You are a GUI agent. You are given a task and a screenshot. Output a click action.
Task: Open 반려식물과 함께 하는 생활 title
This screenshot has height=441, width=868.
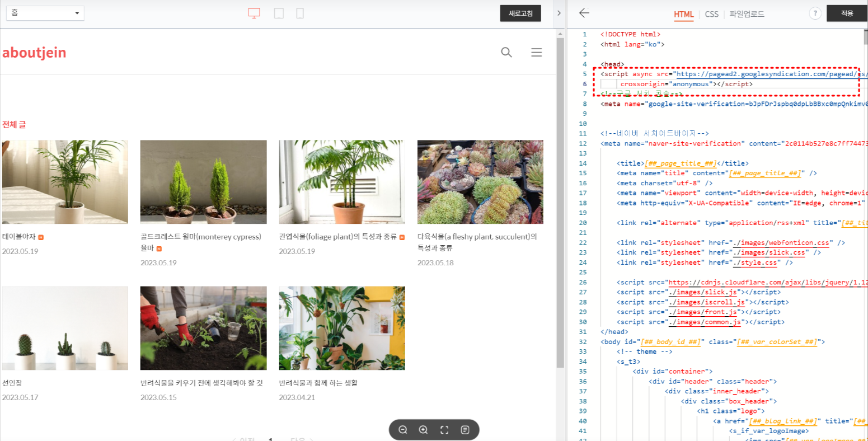tap(318, 383)
